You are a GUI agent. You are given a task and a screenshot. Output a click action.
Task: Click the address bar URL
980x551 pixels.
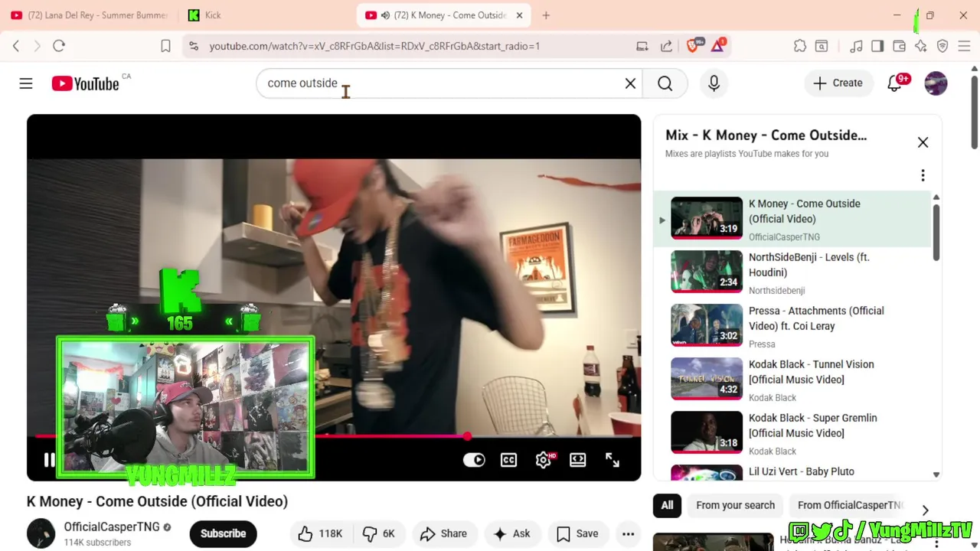[374, 46]
